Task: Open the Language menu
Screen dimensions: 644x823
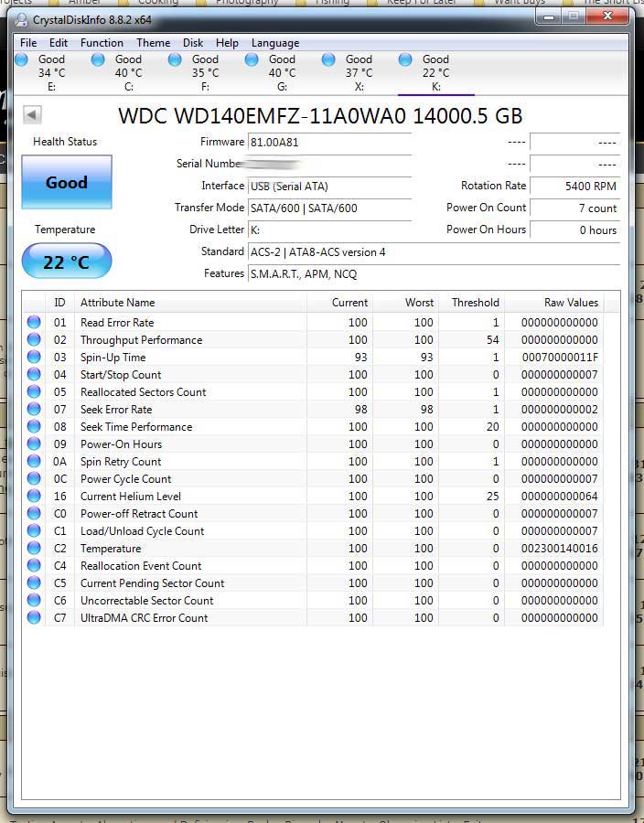Action: click(275, 43)
